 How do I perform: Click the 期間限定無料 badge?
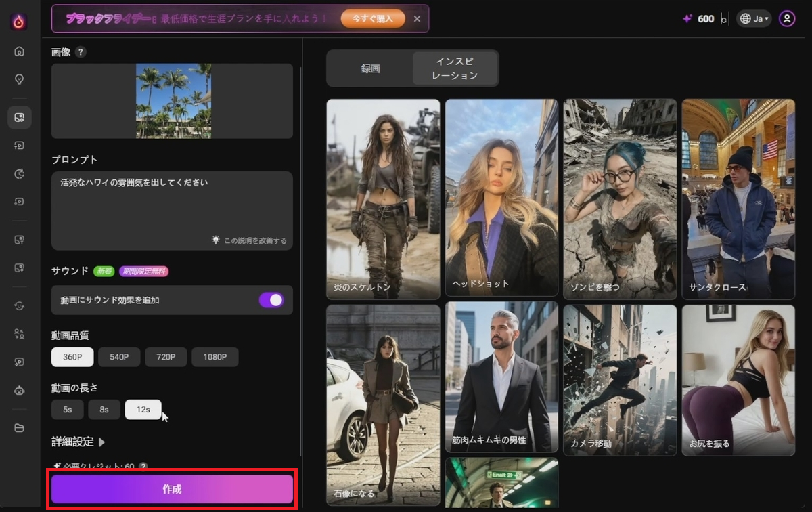point(143,271)
